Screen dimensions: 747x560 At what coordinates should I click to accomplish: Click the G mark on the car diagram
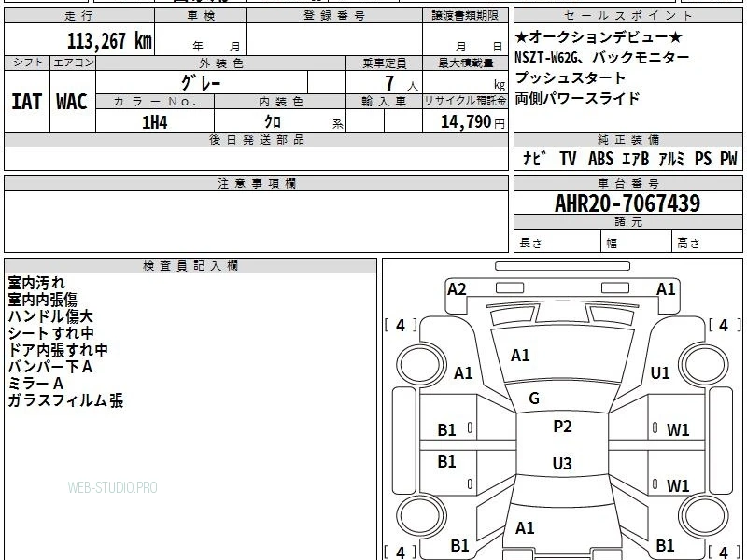tap(534, 399)
